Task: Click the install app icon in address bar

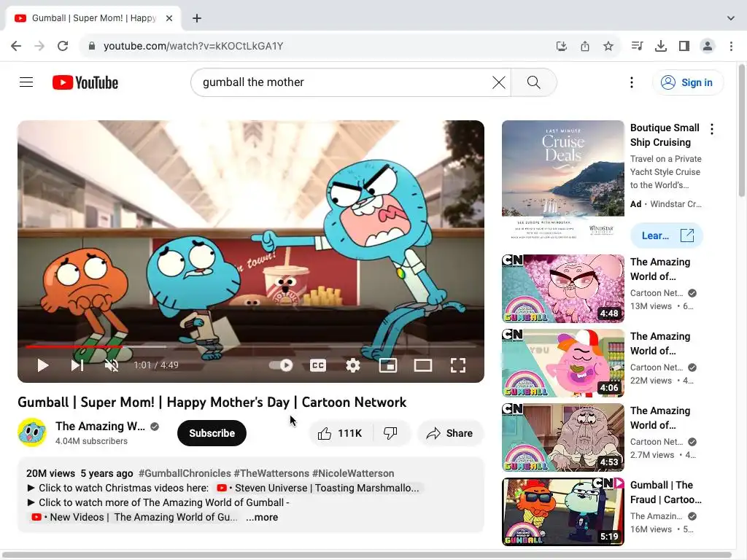Action: (x=562, y=46)
